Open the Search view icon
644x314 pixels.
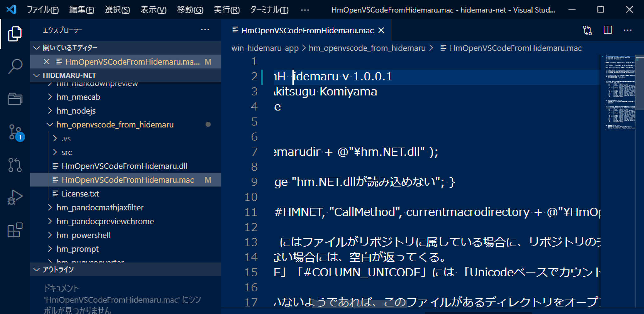(15, 66)
